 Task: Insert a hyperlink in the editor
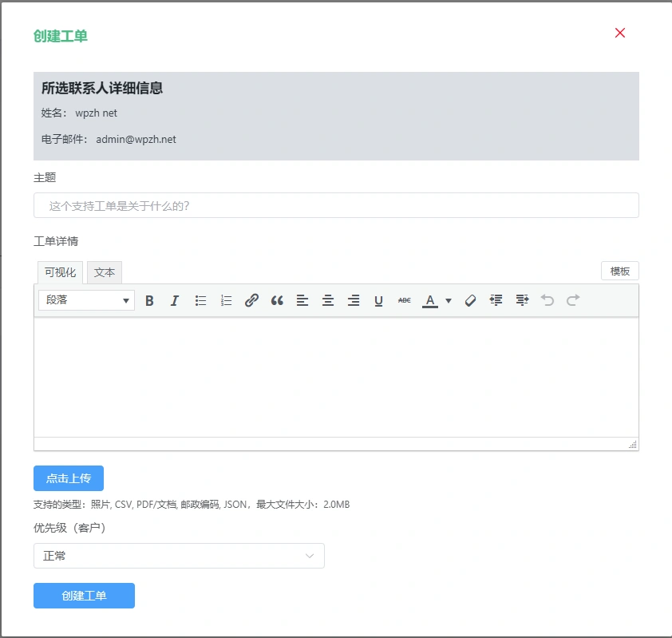point(251,300)
